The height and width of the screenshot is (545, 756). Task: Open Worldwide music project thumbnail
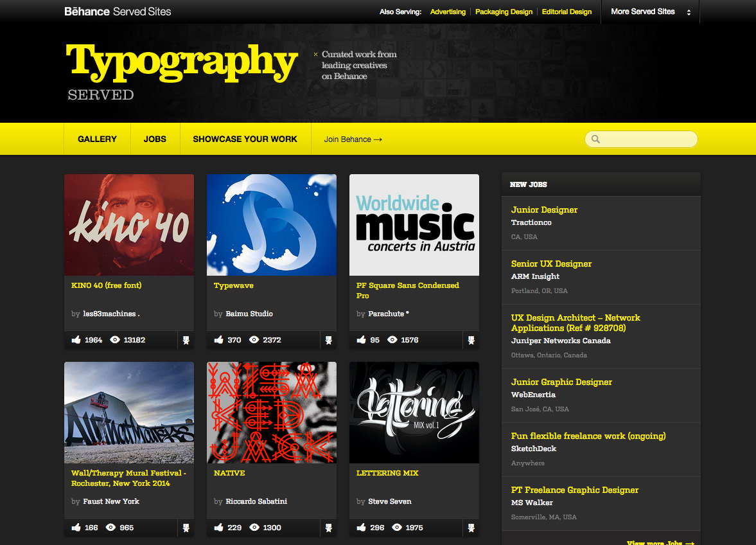pyautogui.click(x=414, y=225)
